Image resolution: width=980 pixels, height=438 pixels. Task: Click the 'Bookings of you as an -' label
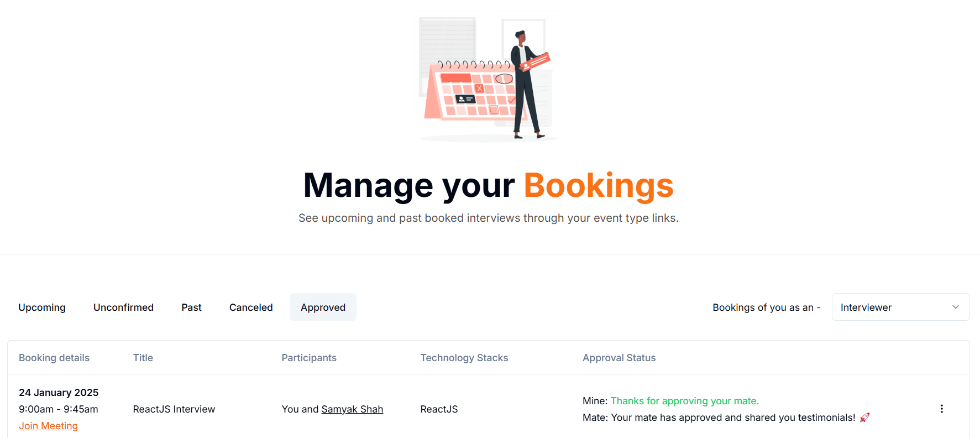pyautogui.click(x=767, y=307)
